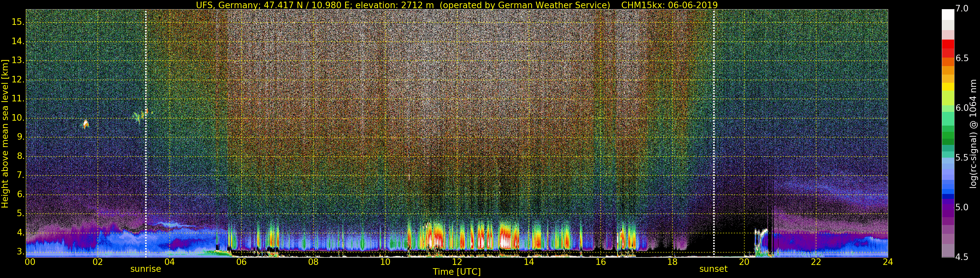Click the 15. km height tick label
980x278 pixels.
coord(18,22)
